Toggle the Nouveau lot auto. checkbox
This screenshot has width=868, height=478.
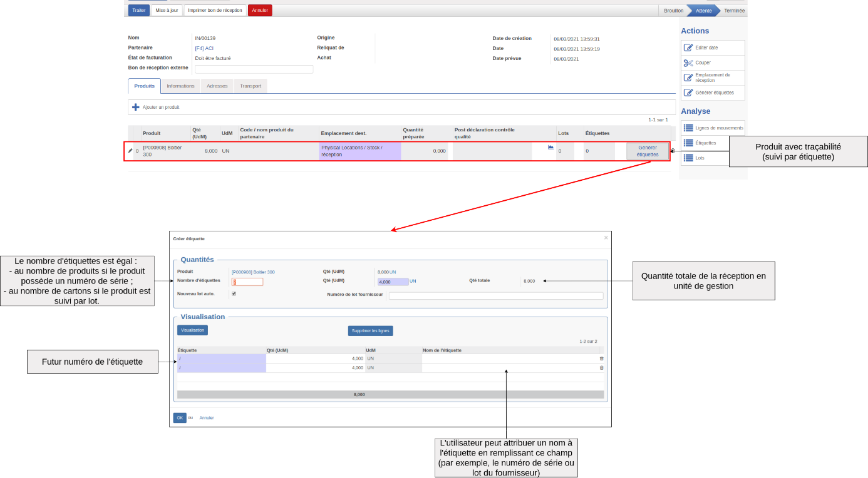(x=234, y=293)
